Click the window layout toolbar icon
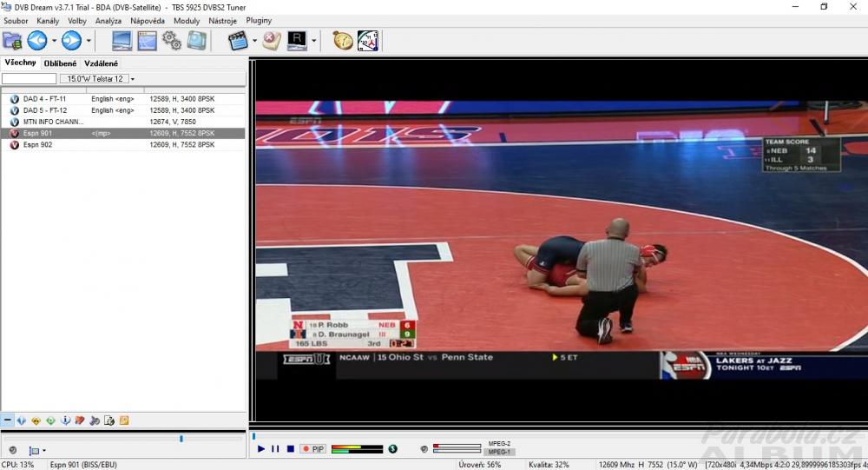868x470 pixels. tap(147, 41)
